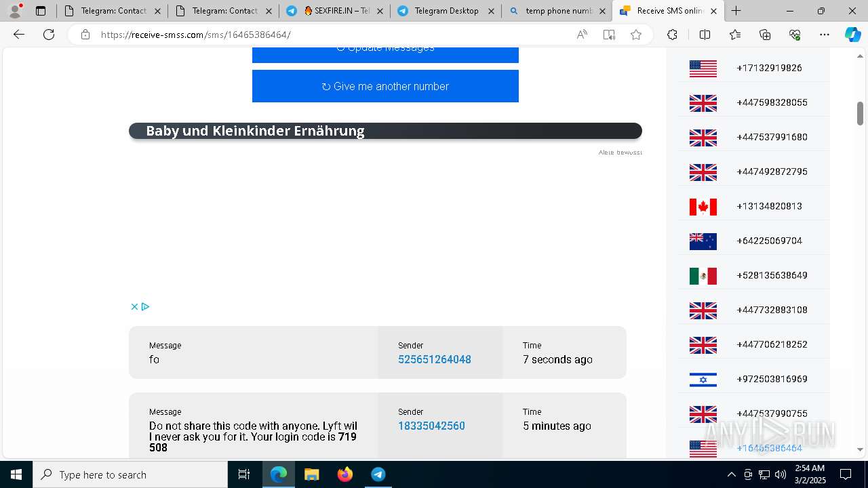
Task: Select number +447706218252
Action: point(772,344)
